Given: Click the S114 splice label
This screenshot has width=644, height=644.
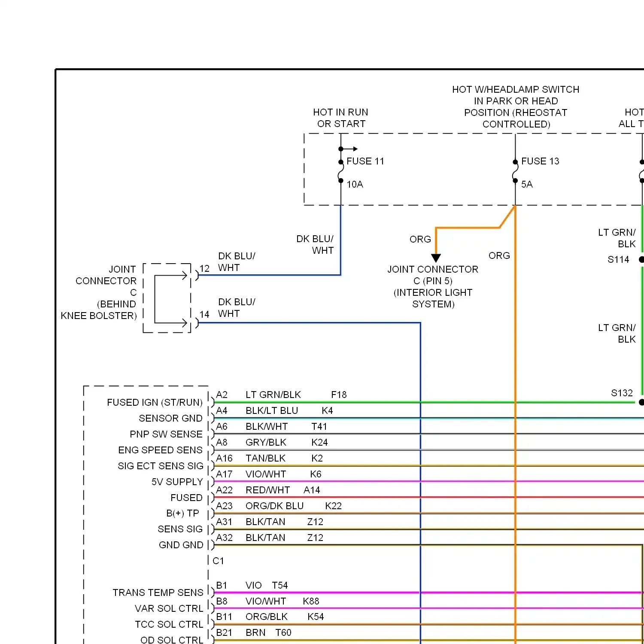Looking at the screenshot, I should pyautogui.click(x=618, y=259).
